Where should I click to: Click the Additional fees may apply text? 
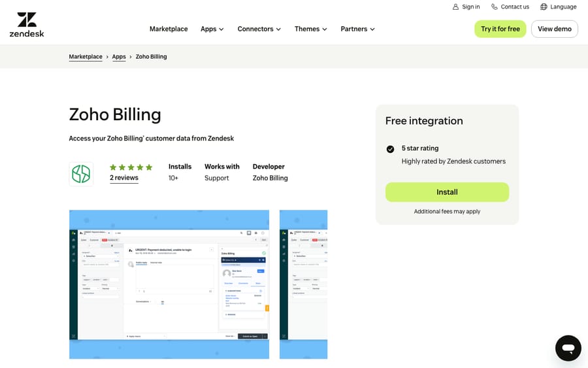pos(447,212)
